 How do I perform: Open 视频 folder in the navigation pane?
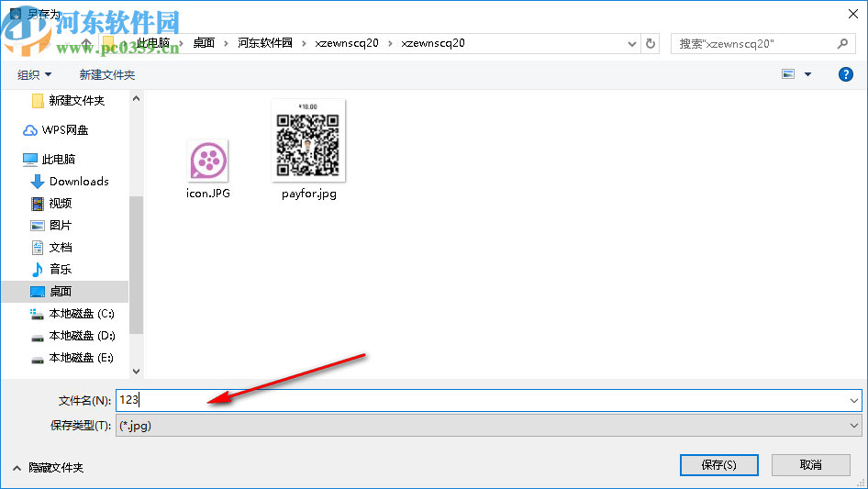61,204
